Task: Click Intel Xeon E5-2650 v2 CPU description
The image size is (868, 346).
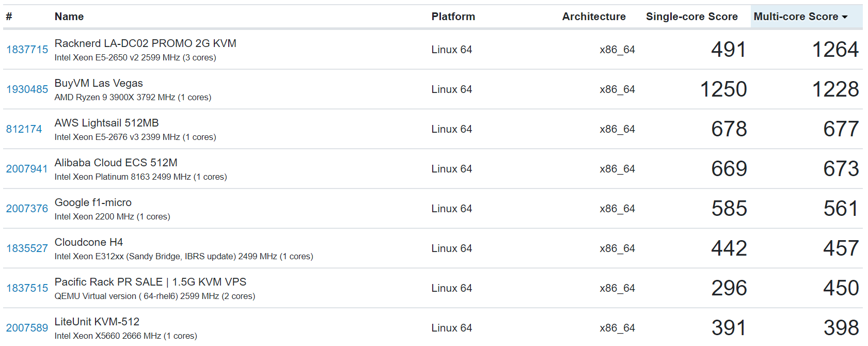Action: [135, 58]
